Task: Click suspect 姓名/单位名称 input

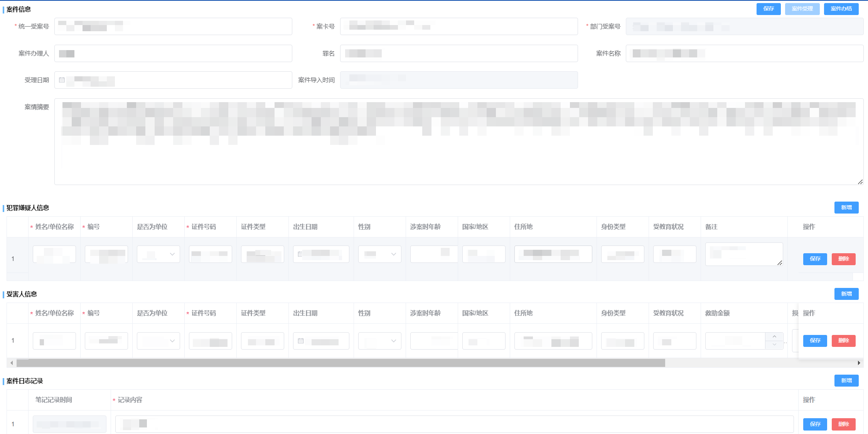Action: point(54,254)
